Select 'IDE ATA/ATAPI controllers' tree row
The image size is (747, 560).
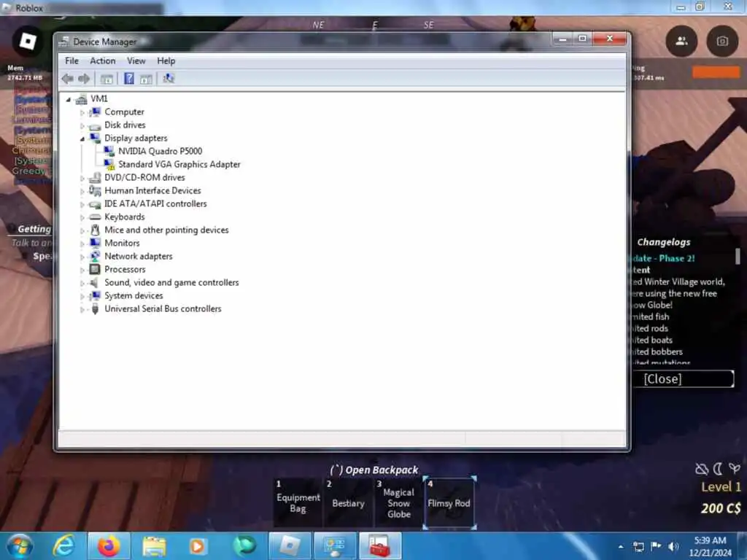(x=155, y=204)
